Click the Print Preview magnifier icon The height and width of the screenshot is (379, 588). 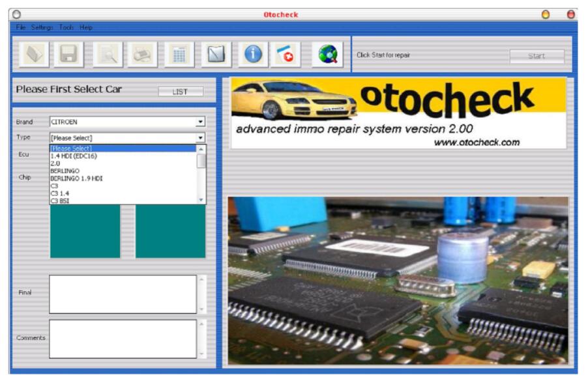click(x=108, y=54)
